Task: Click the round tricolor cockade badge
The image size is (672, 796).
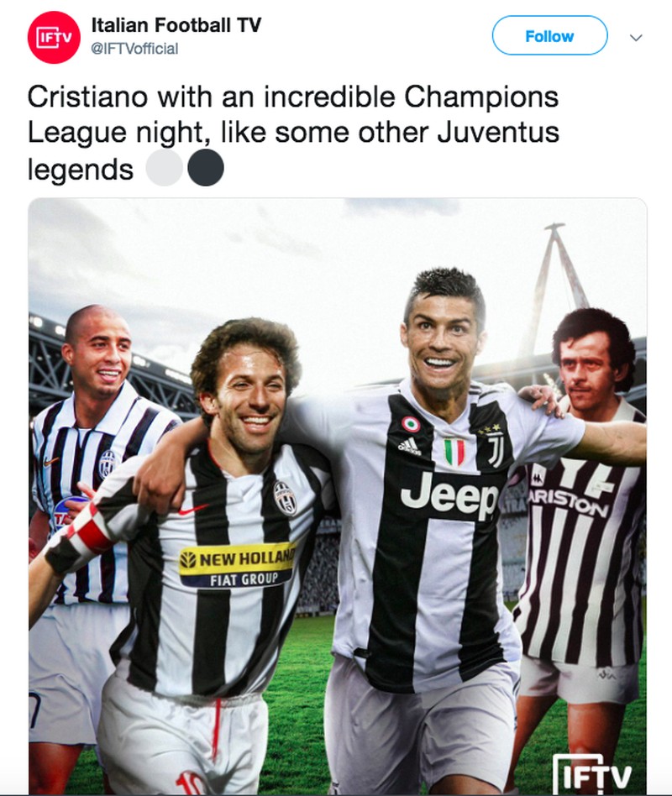Action: pos(411,424)
